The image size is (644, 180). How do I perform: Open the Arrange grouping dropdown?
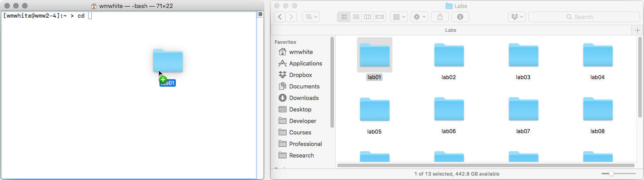[x=399, y=17]
